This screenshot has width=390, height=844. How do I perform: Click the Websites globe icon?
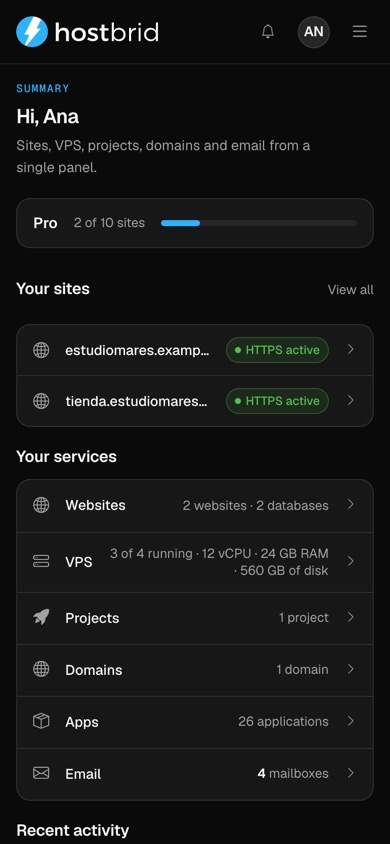[41, 505]
